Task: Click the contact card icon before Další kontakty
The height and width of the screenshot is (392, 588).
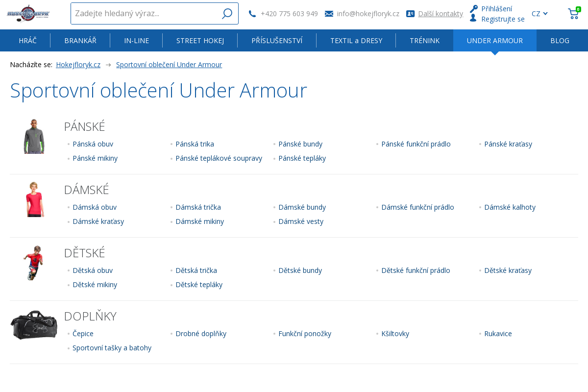Action: (x=411, y=14)
